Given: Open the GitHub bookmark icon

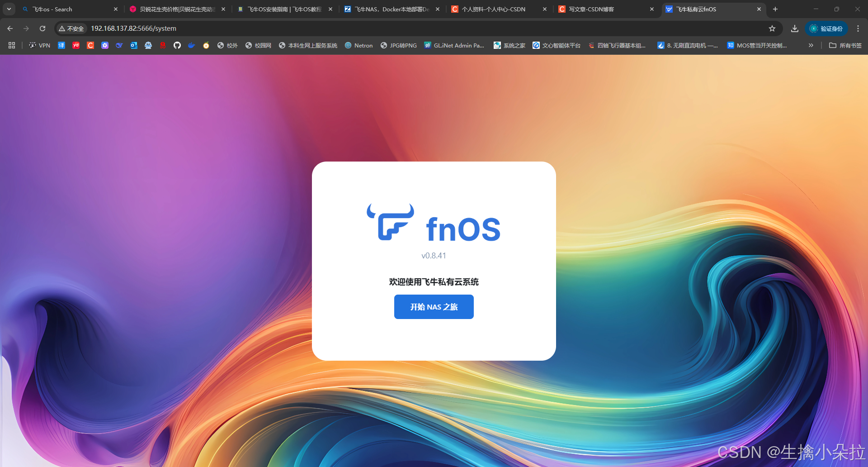Looking at the screenshot, I should pos(177,45).
